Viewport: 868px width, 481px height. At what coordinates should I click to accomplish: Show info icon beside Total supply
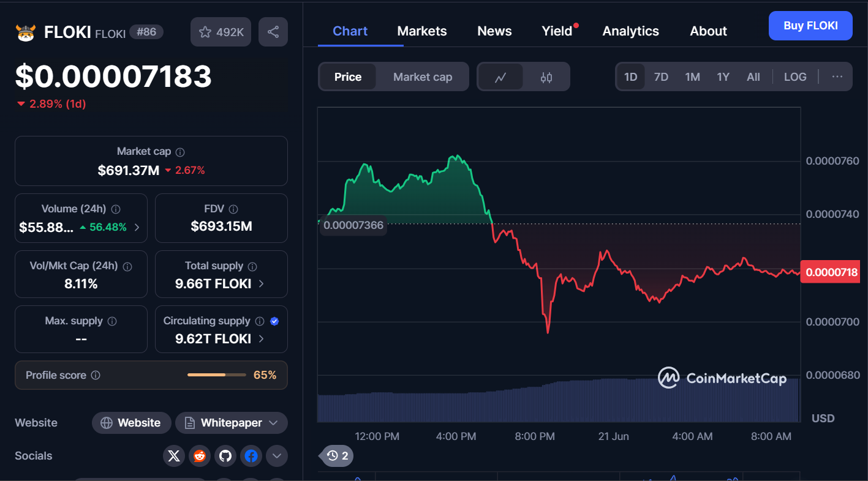[x=252, y=266]
